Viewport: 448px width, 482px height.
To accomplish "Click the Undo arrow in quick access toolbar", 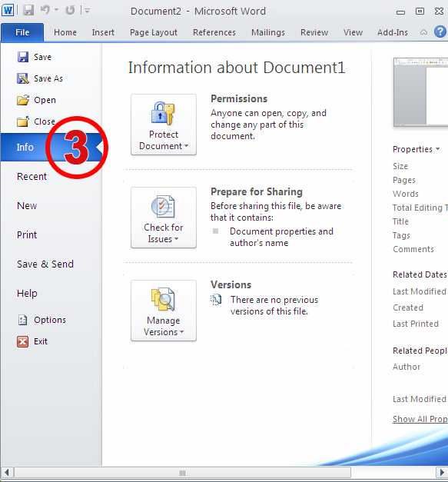I will click(x=45, y=11).
